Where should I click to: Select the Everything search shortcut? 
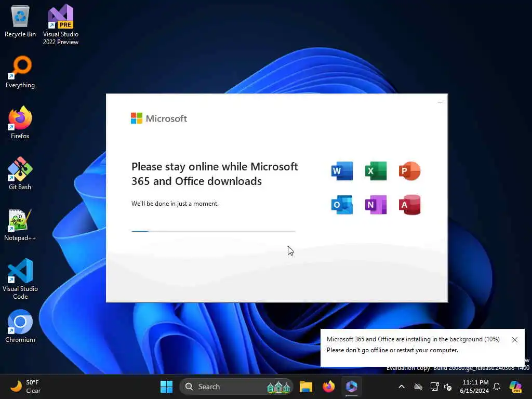(20, 72)
